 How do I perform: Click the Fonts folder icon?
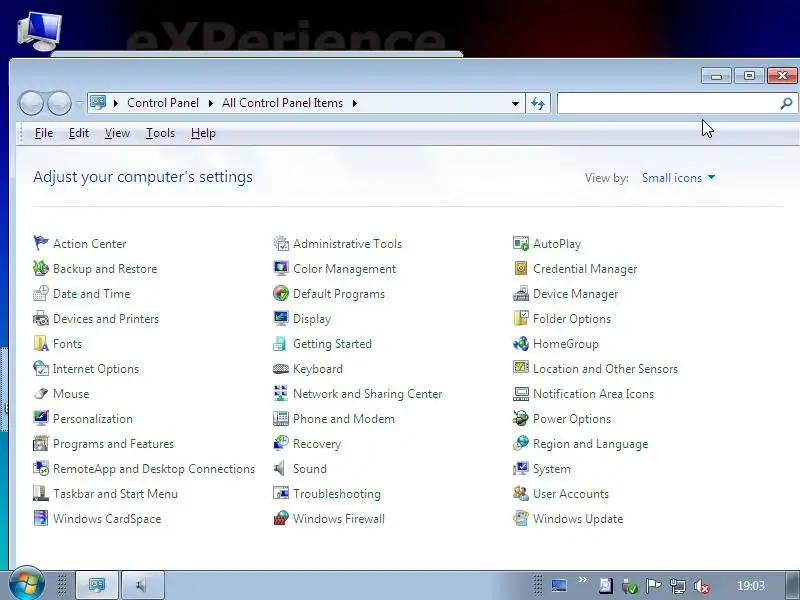point(40,343)
